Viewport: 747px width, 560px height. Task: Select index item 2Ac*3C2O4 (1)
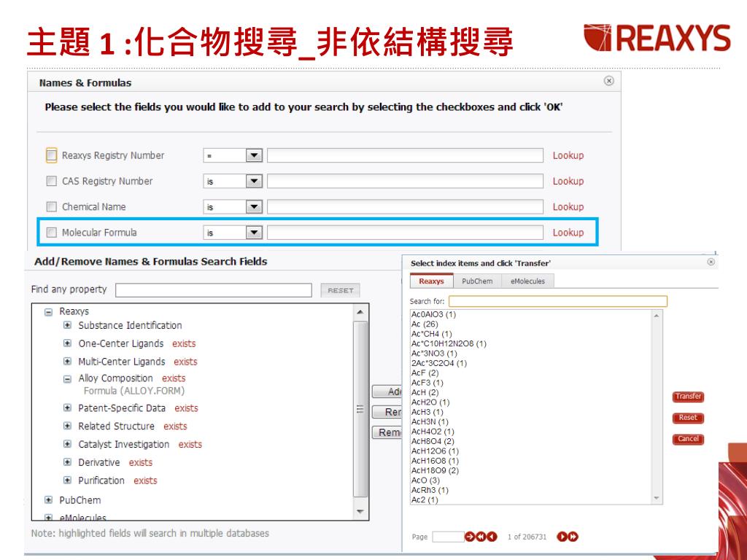coord(438,363)
